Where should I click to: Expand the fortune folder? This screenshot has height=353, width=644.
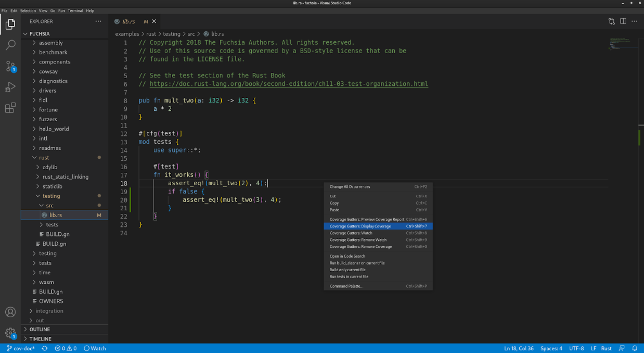tap(48, 109)
